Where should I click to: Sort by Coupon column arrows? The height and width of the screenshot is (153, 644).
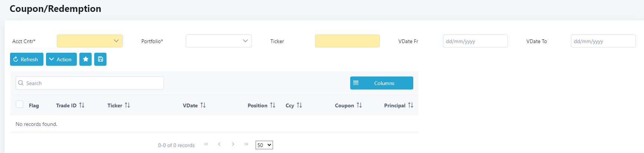tap(359, 105)
